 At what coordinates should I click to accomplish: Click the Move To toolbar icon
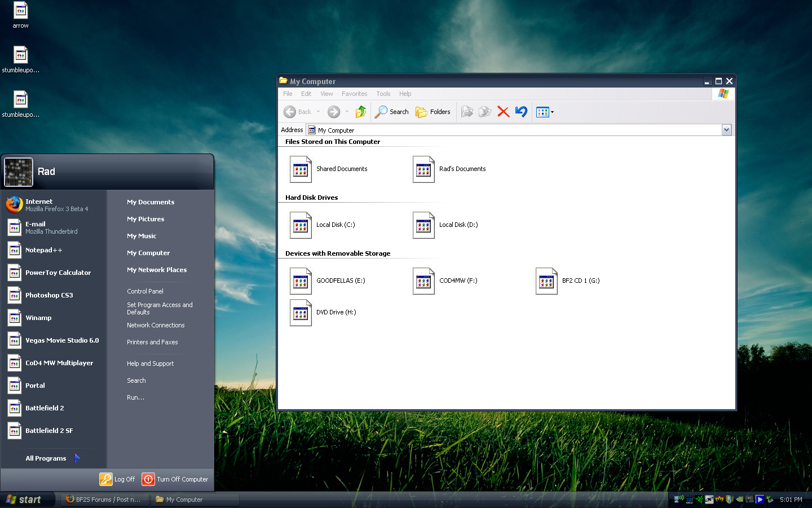pos(467,112)
